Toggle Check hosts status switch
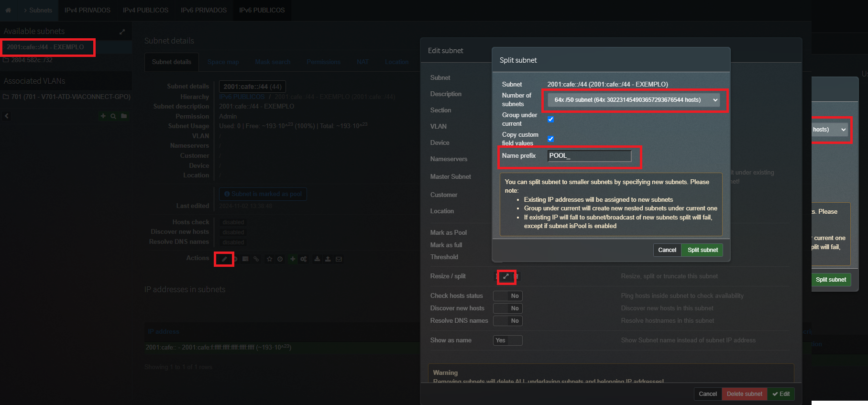The height and width of the screenshot is (405, 868). pyautogui.click(x=508, y=296)
